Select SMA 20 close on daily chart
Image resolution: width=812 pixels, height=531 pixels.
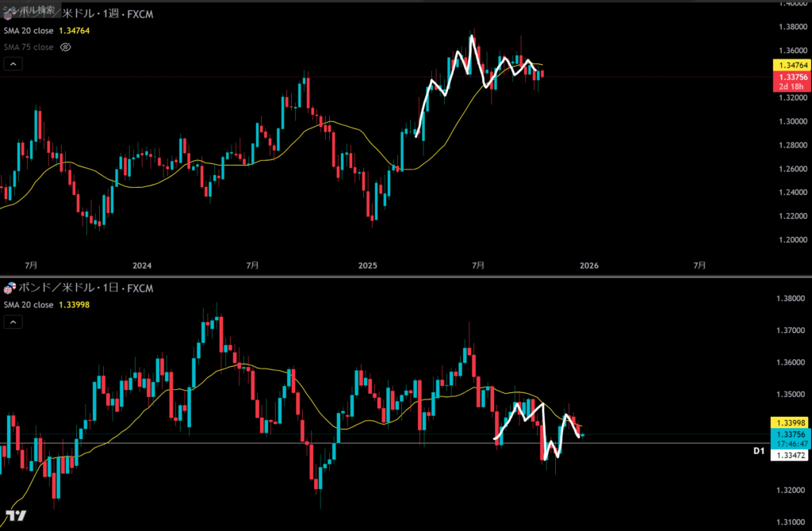tap(29, 305)
